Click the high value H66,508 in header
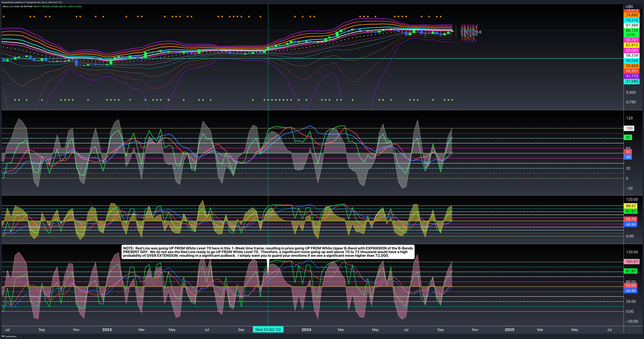644x339 pixels. pyautogui.click(x=46, y=7)
